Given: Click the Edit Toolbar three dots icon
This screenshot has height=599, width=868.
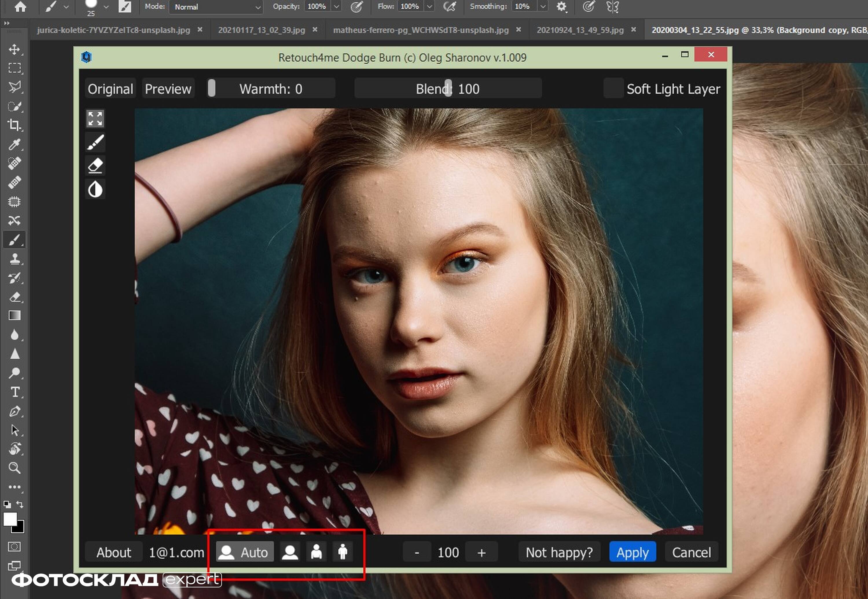Looking at the screenshot, I should coord(14,487).
